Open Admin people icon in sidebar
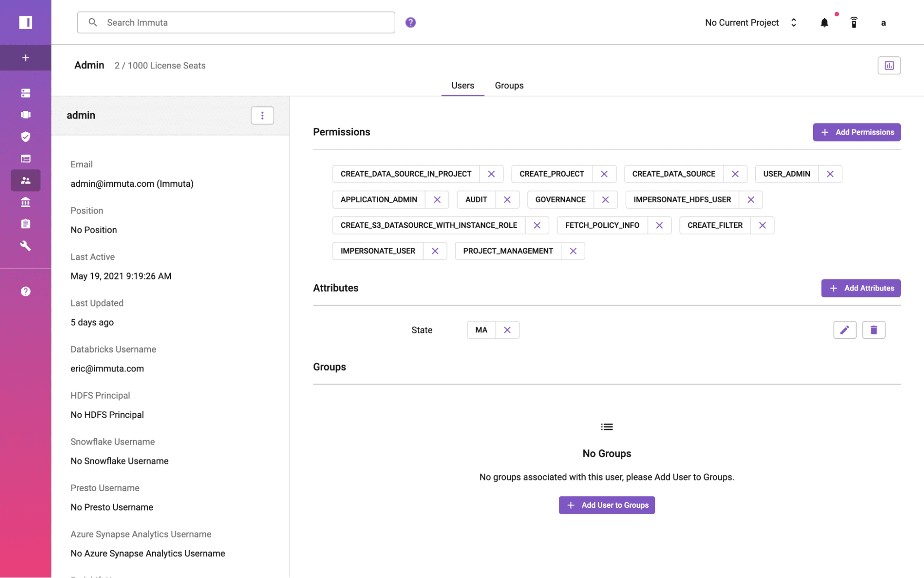The height and width of the screenshot is (578, 924). pos(25,180)
